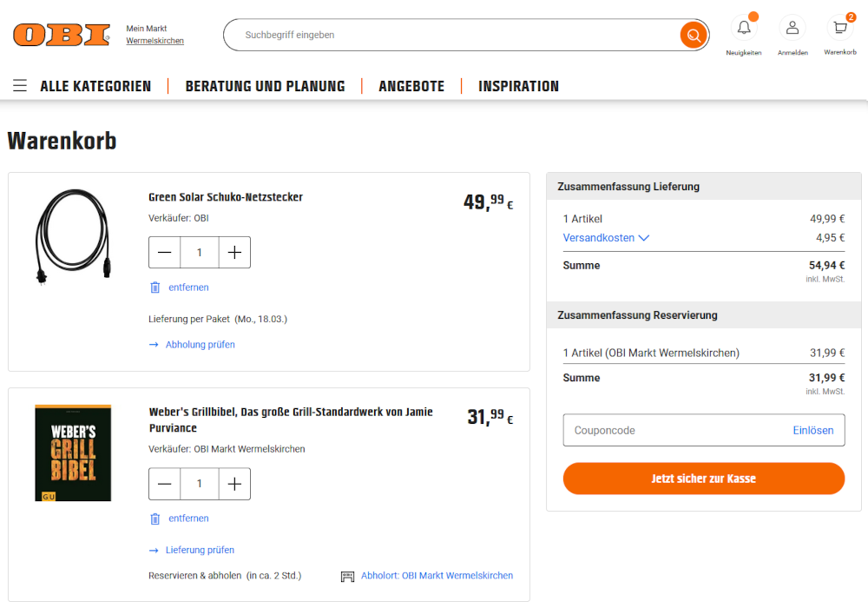
Task: Click the orange search magnifier button
Action: pos(693,36)
